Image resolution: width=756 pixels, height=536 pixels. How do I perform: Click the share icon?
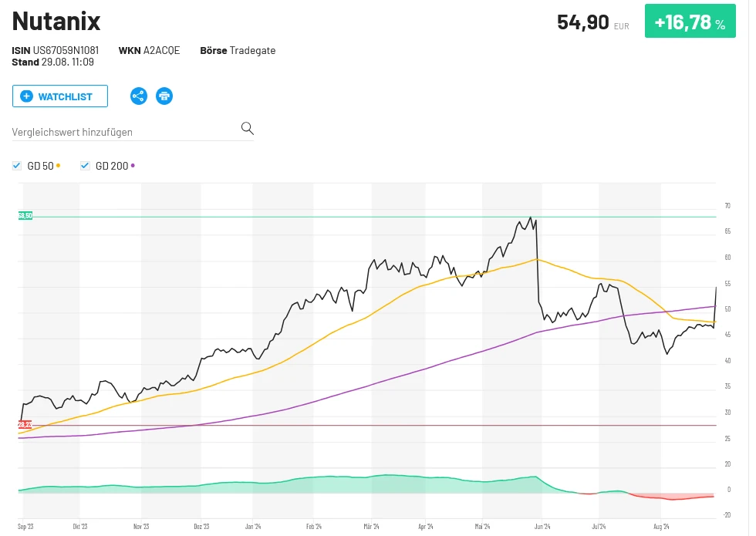(x=138, y=96)
